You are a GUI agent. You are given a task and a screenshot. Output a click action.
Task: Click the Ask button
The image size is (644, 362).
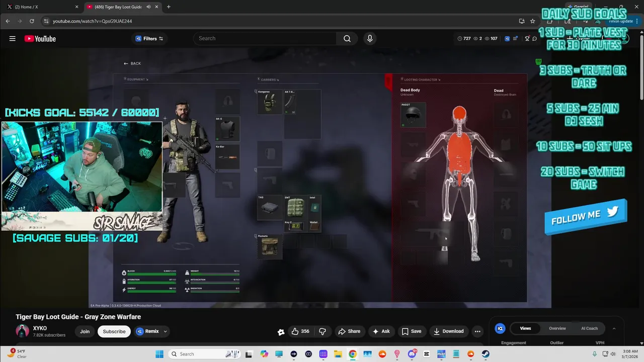381,331
